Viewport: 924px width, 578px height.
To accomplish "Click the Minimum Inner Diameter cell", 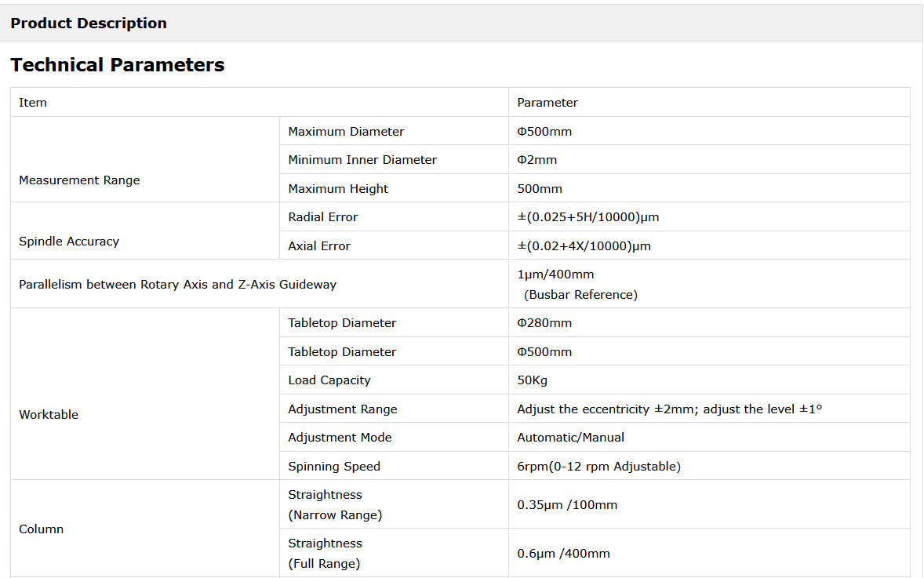I will (x=362, y=160).
